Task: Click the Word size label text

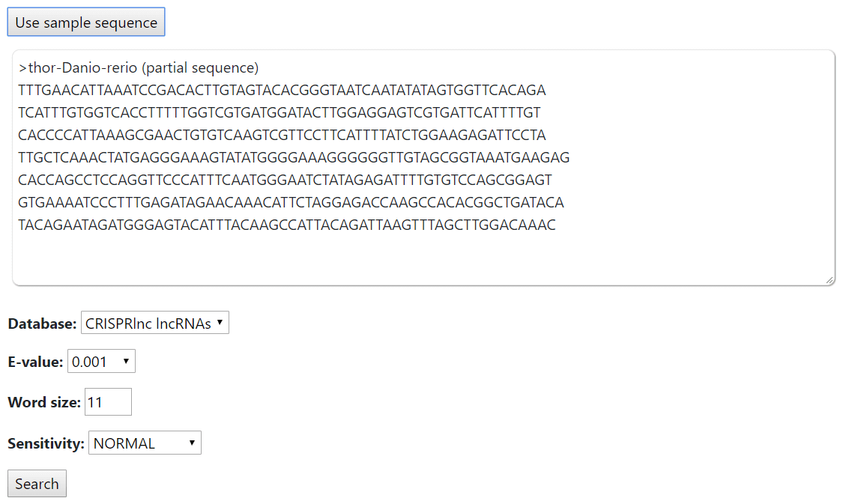Action: point(44,402)
